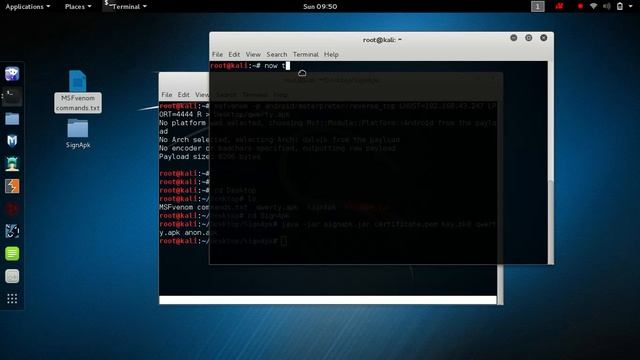Click the root@kali title bar text
Screen dimensions: 640x360
382,40
